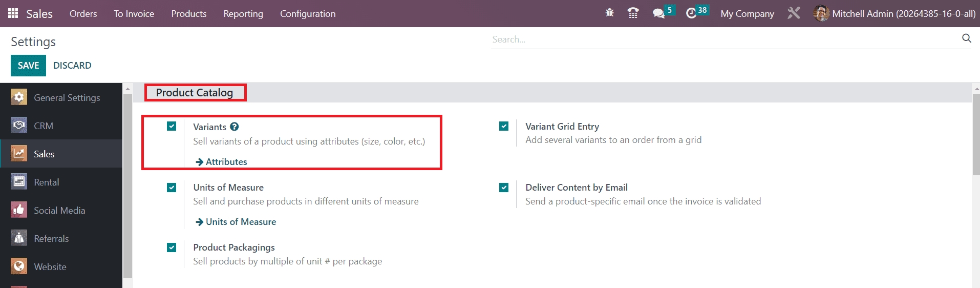Focus the settings search field

tap(722, 39)
